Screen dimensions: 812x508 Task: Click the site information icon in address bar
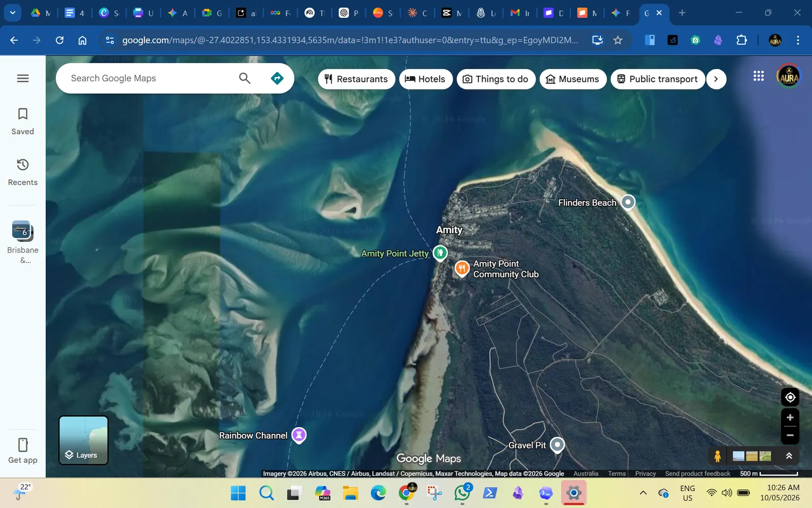[110, 40]
